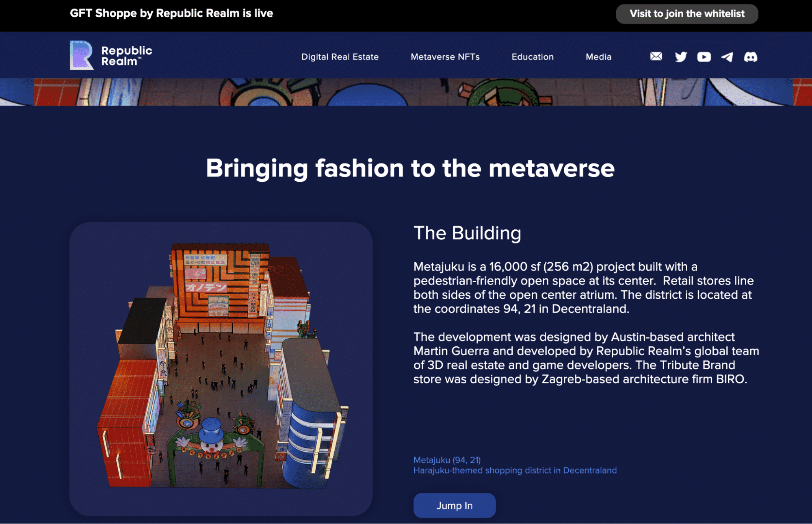Click the Jump In button
812x524 pixels.
(x=454, y=505)
